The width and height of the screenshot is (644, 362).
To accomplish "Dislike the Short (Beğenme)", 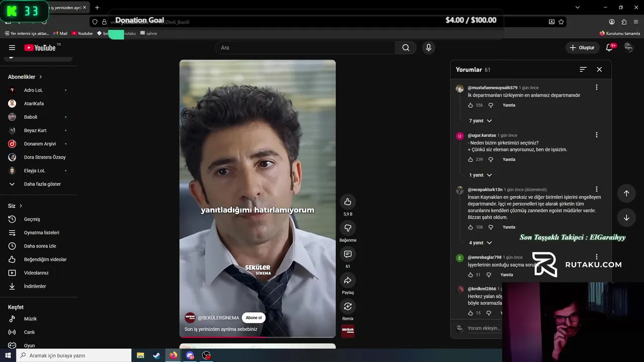I will click(348, 228).
